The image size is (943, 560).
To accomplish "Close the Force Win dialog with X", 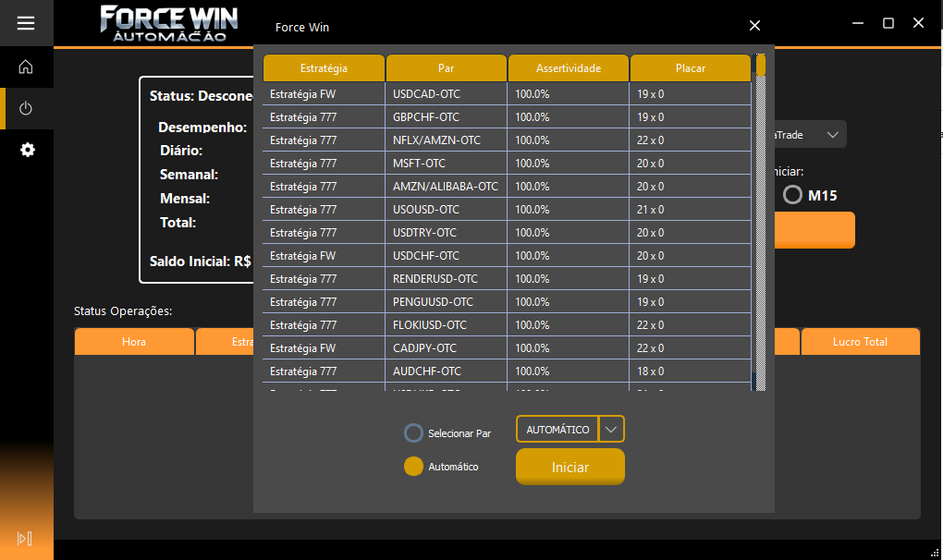I will tap(754, 26).
